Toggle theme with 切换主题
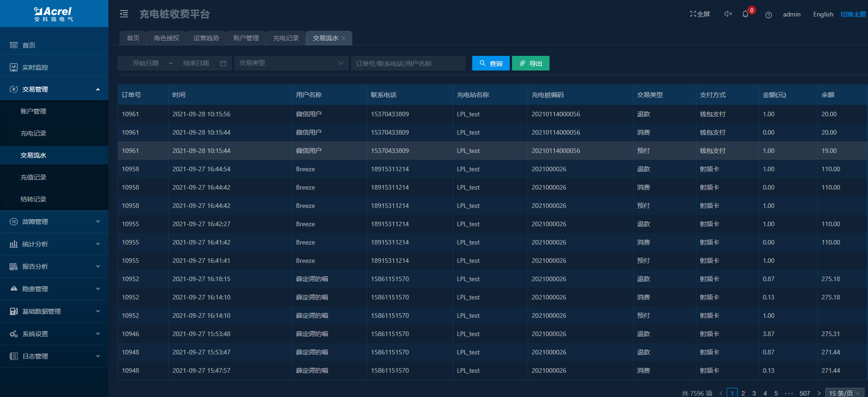Image resolution: width=868 pixels, height=397 pixels. click(x=853, y=14)
